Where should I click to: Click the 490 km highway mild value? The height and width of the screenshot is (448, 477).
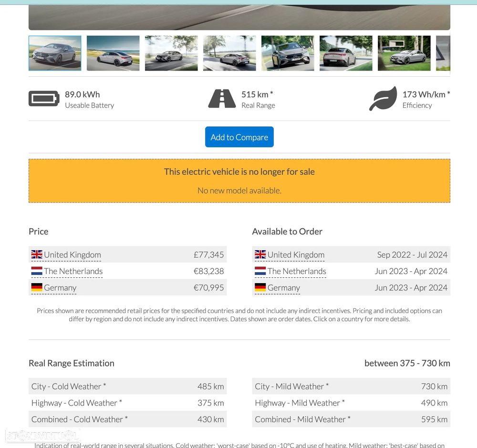point(434,403)
